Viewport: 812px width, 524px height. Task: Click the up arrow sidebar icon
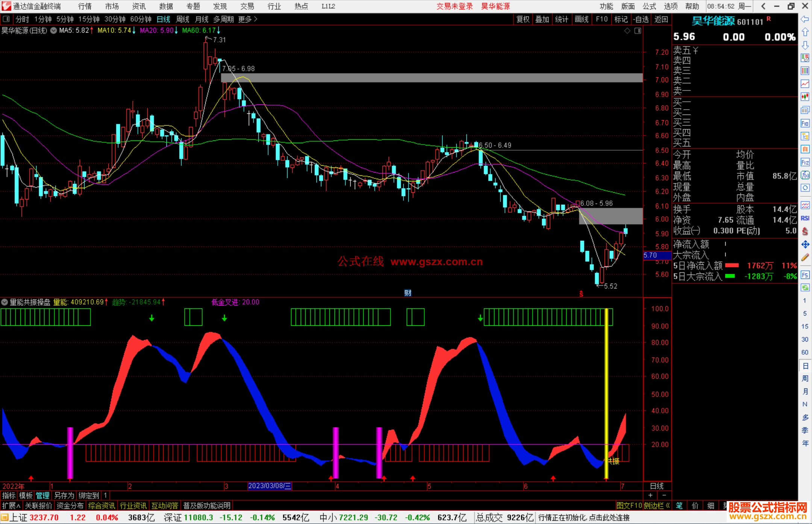pyautogui.click(x=805, y=32)
